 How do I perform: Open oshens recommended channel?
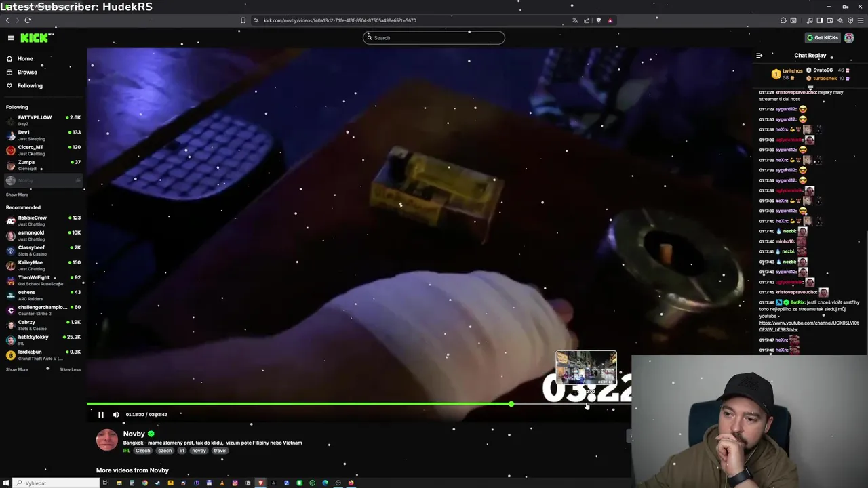click(x=43, y=296)
